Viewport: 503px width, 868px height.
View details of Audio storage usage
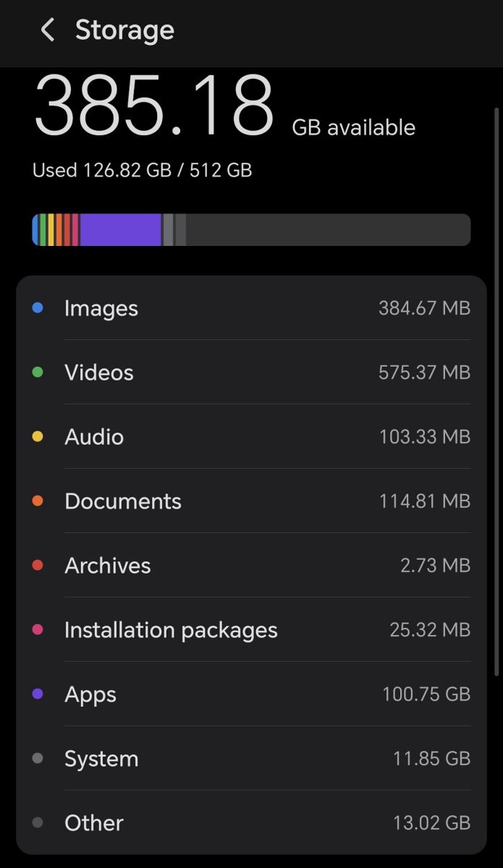(x=251, y=437)
